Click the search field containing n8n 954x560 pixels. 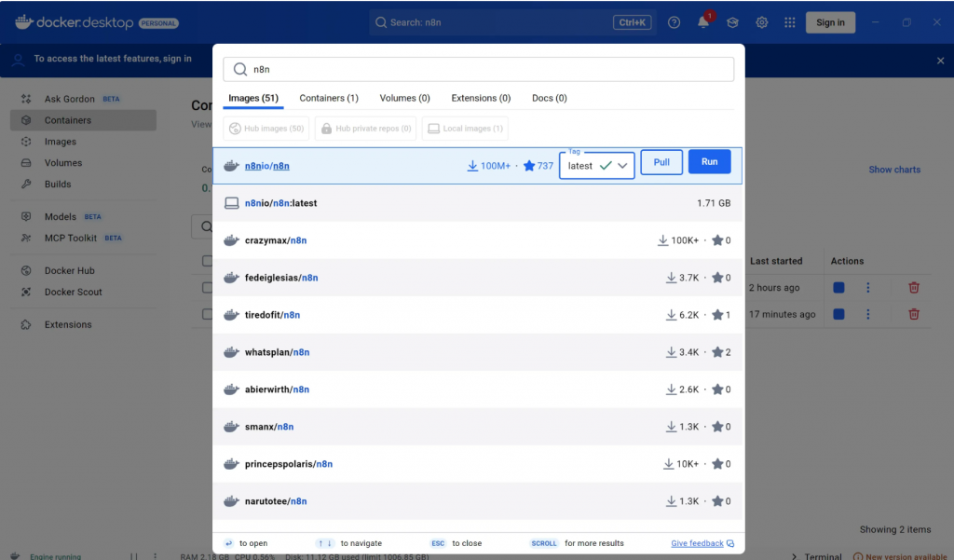478,69
